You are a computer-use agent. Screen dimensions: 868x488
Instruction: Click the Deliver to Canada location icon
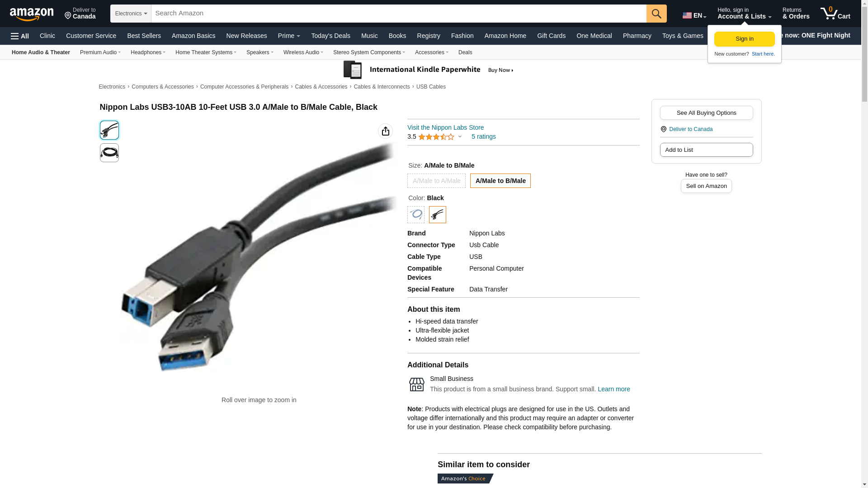click(663, 129)
